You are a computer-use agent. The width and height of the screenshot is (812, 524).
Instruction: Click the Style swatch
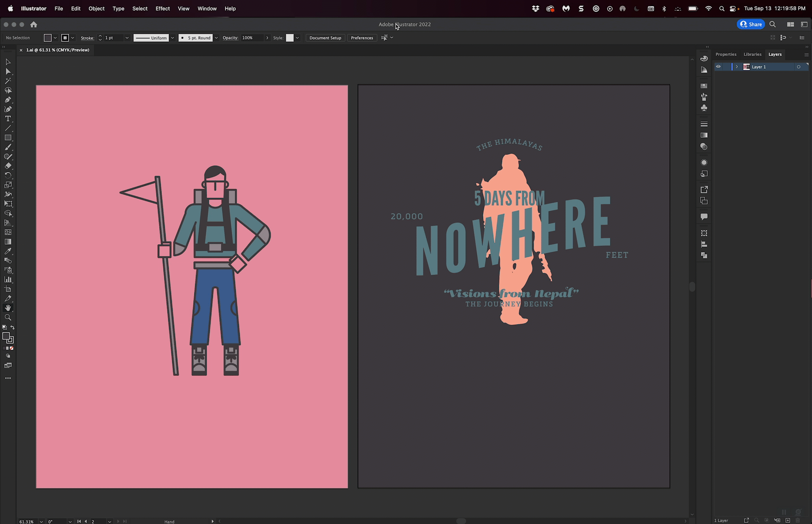[x=289, y=38]
